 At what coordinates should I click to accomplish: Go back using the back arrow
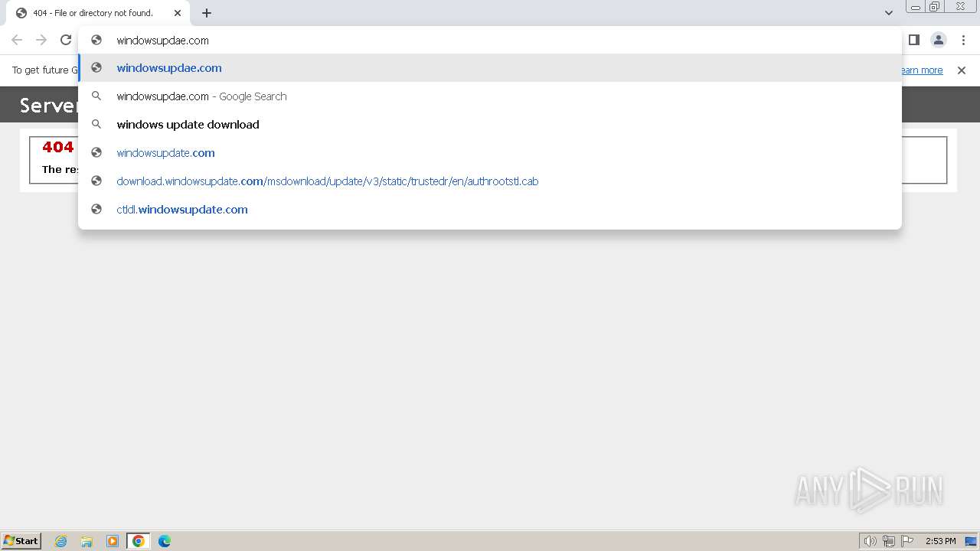tap(17, 40)
